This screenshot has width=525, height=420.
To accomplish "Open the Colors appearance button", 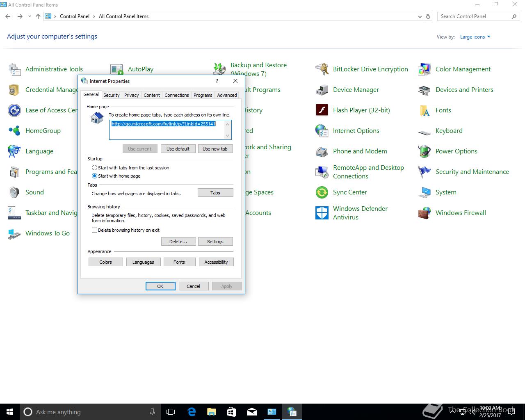I will (x=105, y=262).
